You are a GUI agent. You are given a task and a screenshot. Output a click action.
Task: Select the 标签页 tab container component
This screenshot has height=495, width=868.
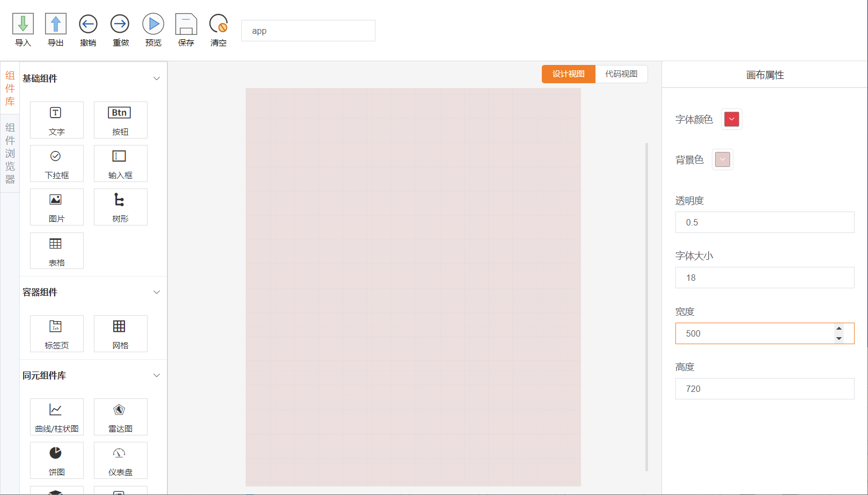coord(57,333)
